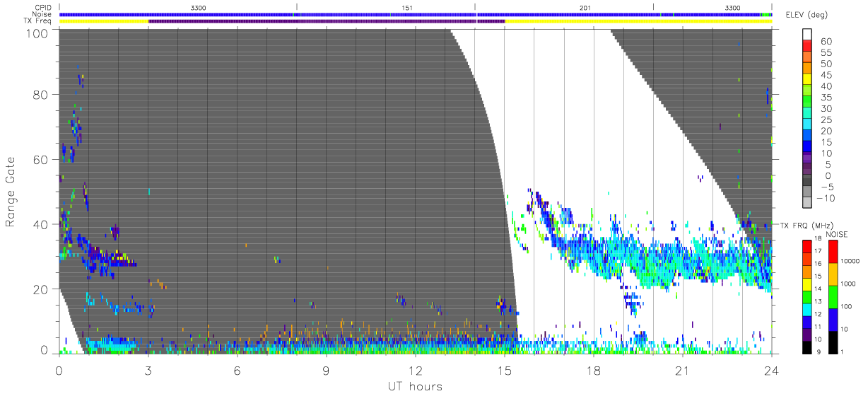This screenshot has width=868, height=401.
Task: Click the 13 label on TX FRQ legend
Action: tap(818, 301)
